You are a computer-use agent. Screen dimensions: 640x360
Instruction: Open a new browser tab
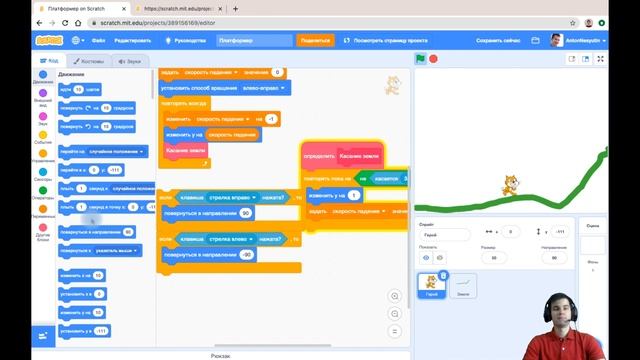coord(236,9)
